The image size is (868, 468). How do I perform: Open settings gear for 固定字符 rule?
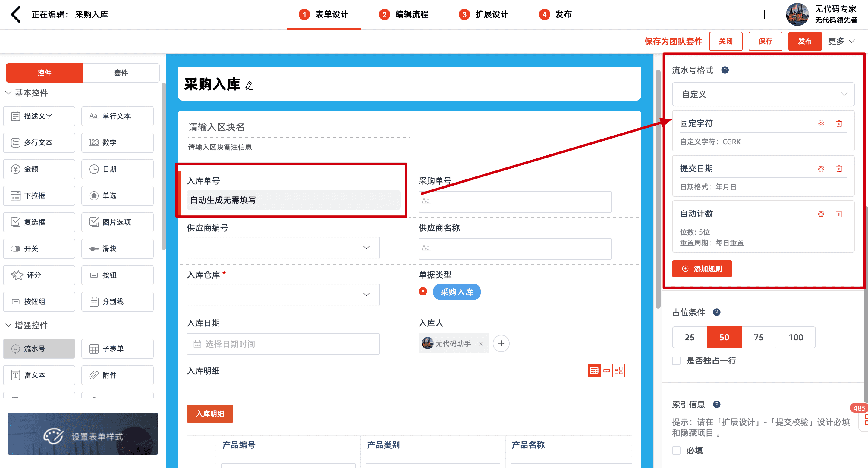(821, 123)
